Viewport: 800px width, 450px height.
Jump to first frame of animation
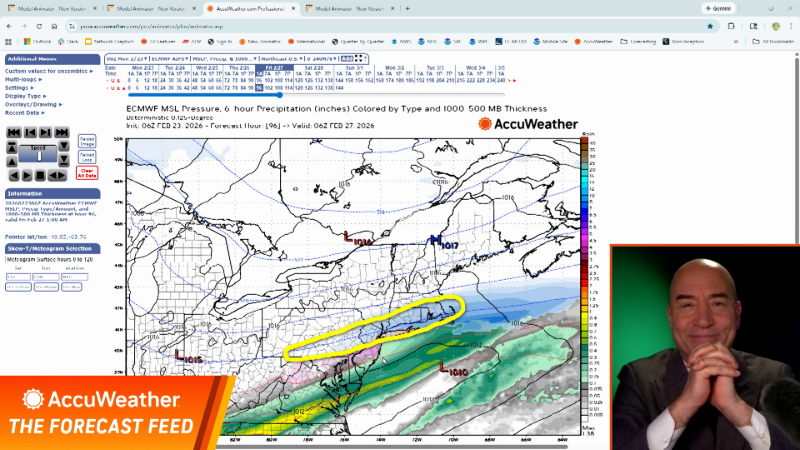[x=13, y=132]
